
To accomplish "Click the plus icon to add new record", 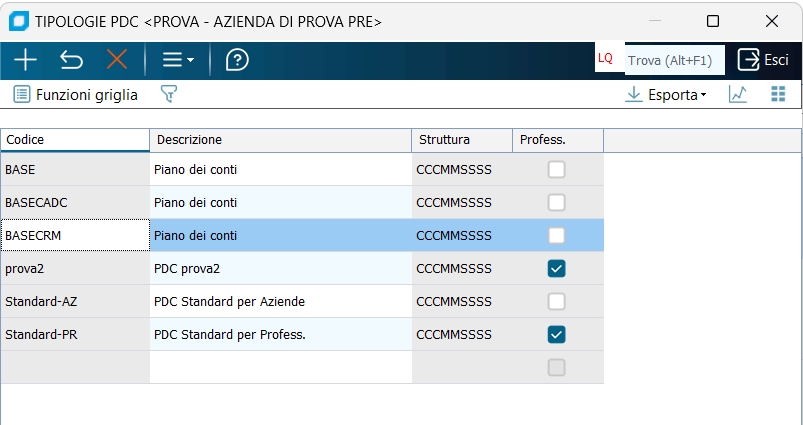I will click(x=25, y=60).
